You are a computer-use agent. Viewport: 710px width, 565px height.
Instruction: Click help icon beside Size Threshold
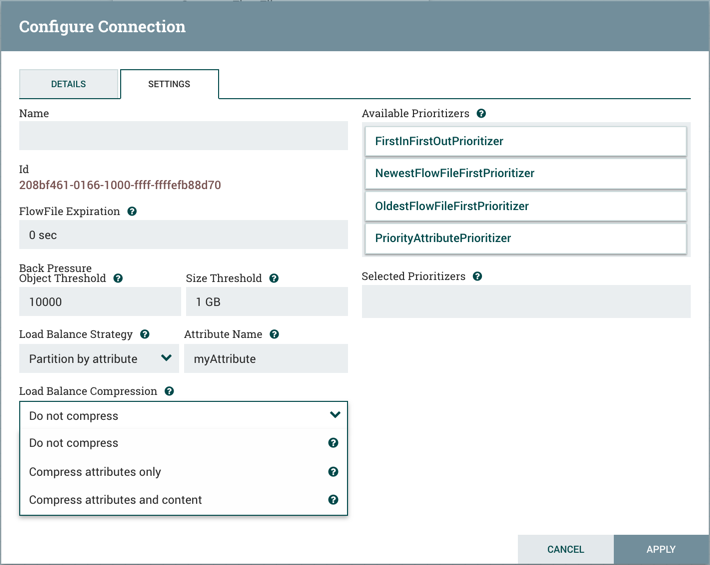tap(273, 279)
